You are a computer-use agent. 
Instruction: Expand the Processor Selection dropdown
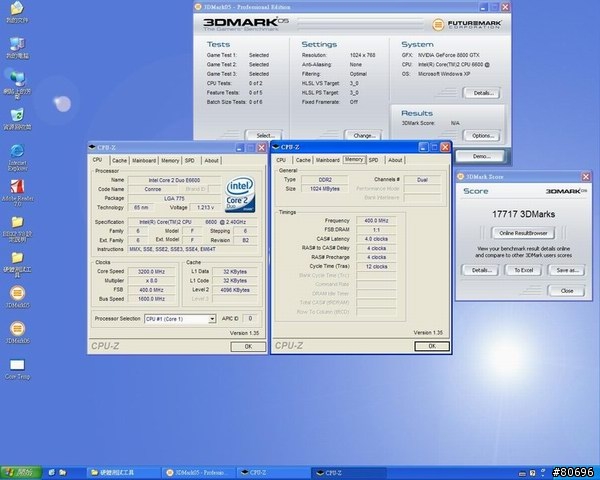212,319
